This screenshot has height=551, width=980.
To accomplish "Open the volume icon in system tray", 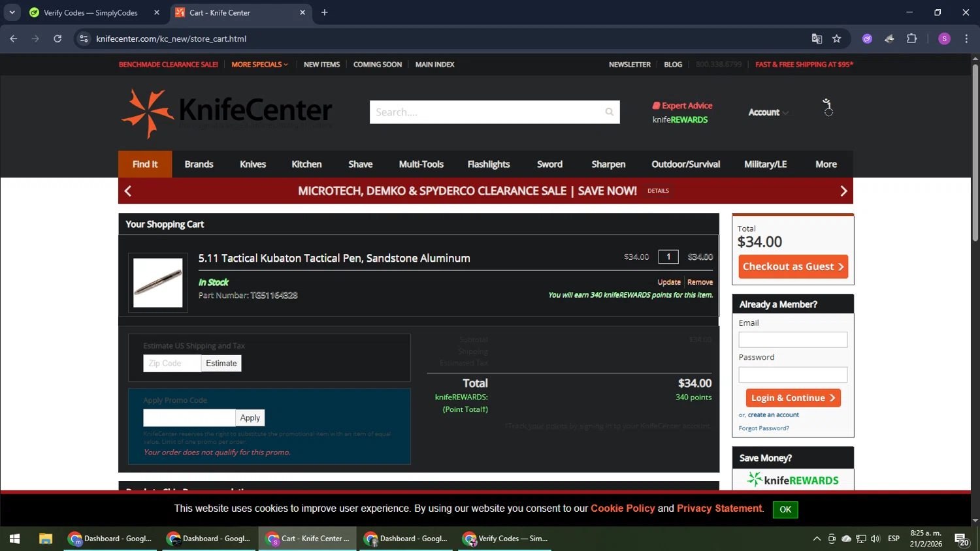I will [875, 539].
